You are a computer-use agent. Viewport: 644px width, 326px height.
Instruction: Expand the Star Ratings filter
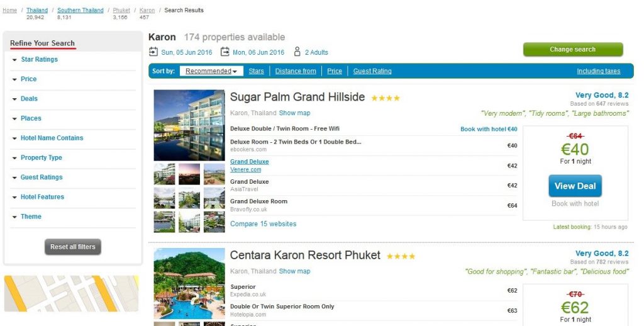click(x=39, y=60)
